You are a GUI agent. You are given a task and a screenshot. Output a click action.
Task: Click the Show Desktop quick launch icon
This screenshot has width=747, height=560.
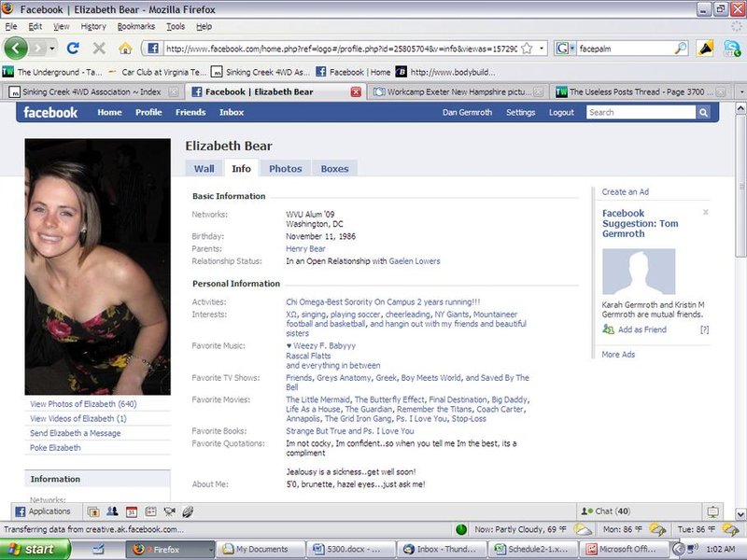click(x=99, y=549)
